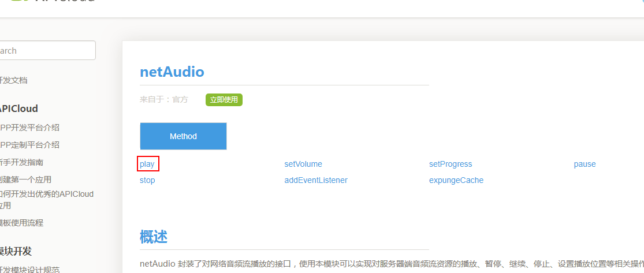Select the blue Method tab
Viewport: 644px width, 273px height.
(183, 136)
